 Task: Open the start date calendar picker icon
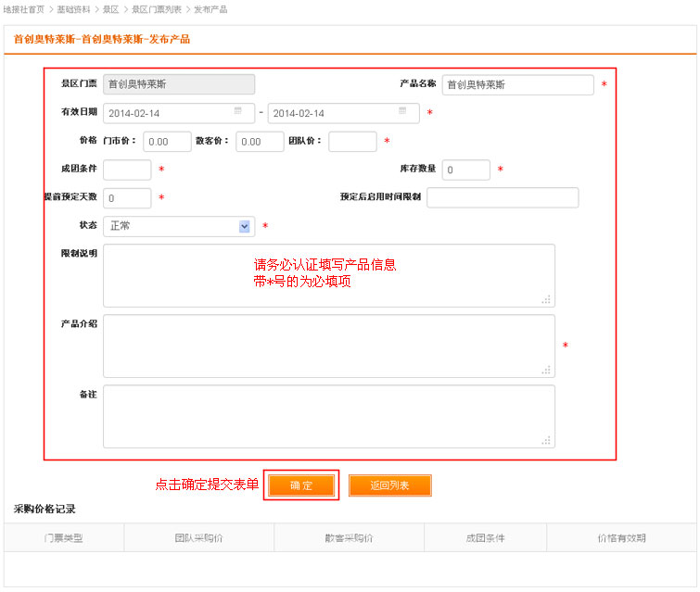coord(238,111)
